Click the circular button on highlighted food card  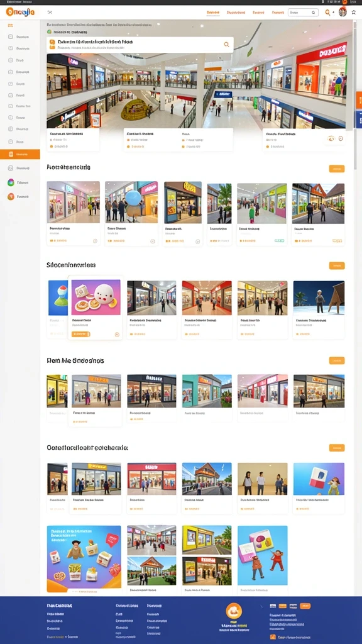pyautogui.click(x=116, y=335)
